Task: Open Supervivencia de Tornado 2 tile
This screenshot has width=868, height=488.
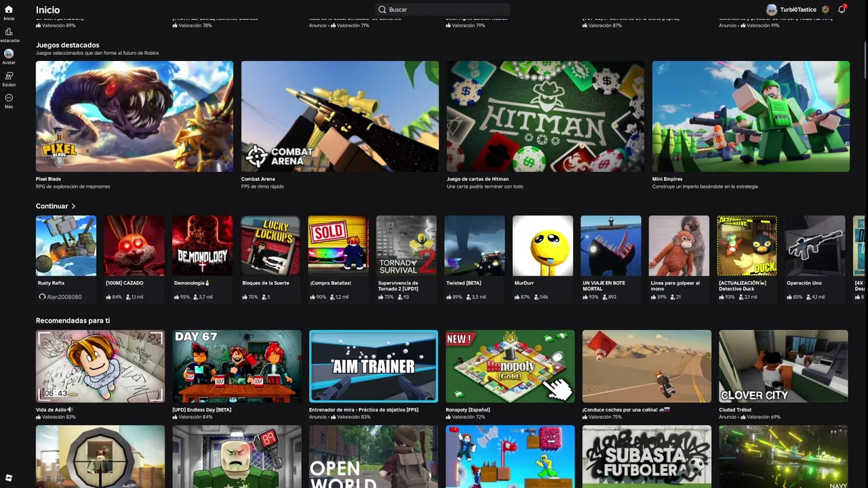Action: click(406, 245)
